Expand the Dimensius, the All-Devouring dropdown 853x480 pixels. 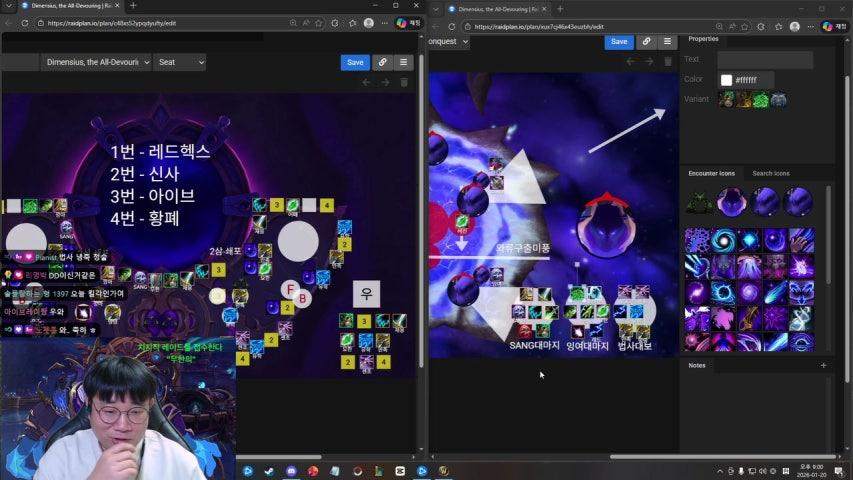click(97, 62)
